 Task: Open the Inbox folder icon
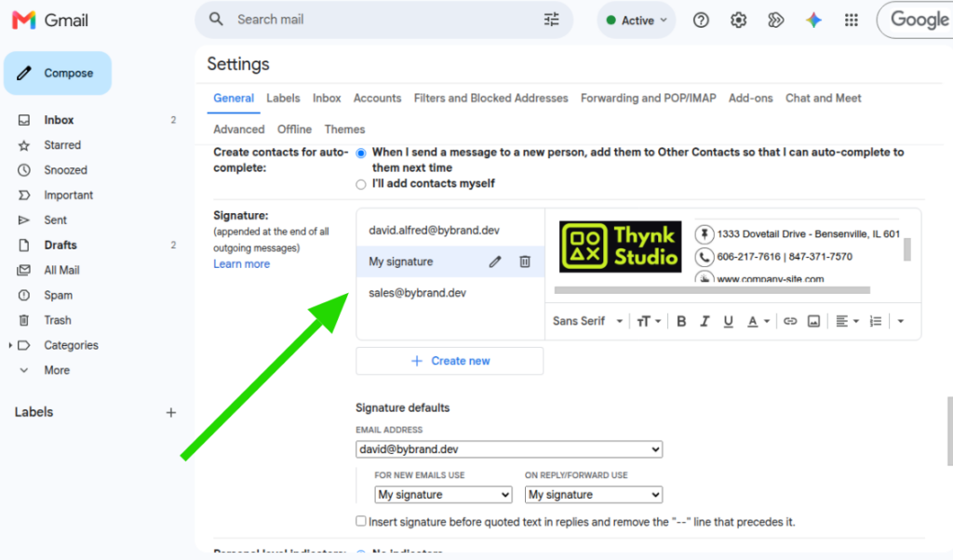click(x=23, y=120)
